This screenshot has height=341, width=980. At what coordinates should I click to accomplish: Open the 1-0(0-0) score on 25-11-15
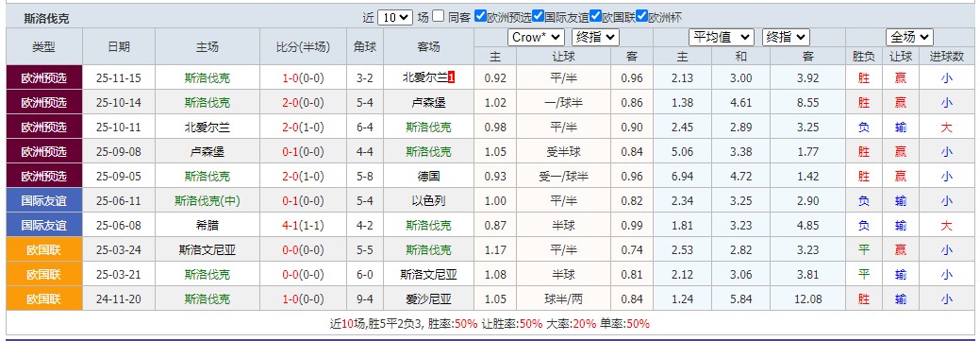point(303,78)
